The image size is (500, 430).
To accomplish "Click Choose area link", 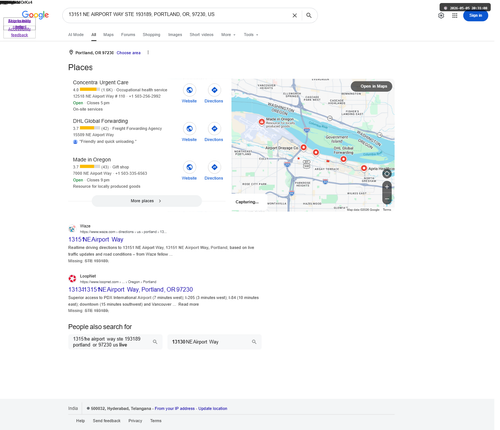I will 129,53.
